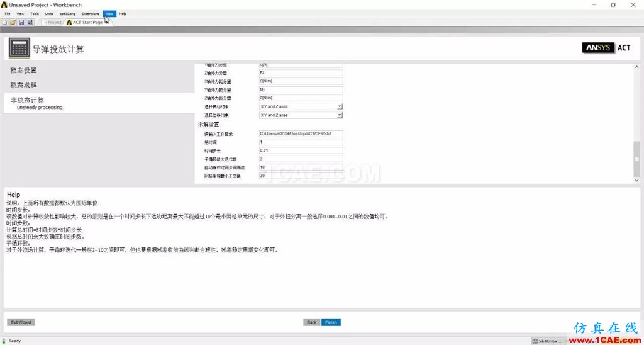Click the autosave interval field showing 10
This screenshot has width=644, height=345.
[301, 167]
